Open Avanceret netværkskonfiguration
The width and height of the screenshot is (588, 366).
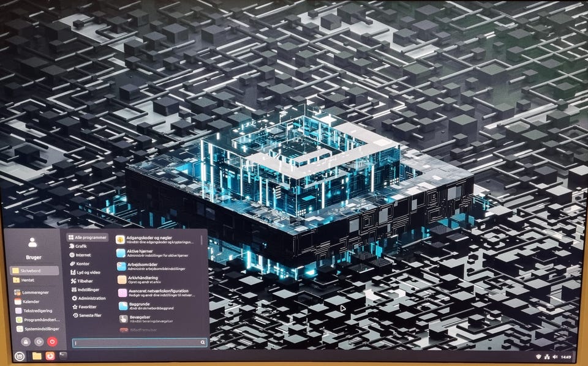click(158, 293)
